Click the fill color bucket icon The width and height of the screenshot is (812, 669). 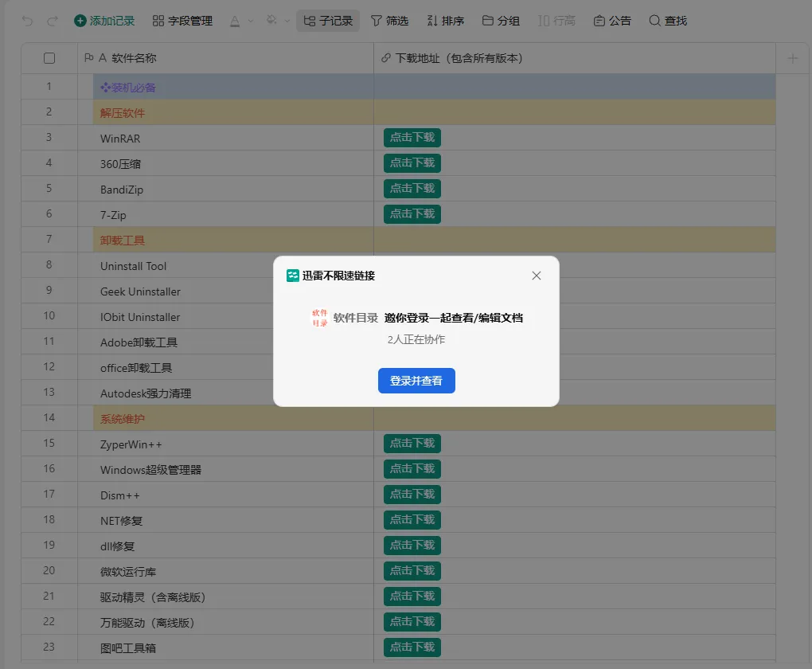[x=271, y=20]
